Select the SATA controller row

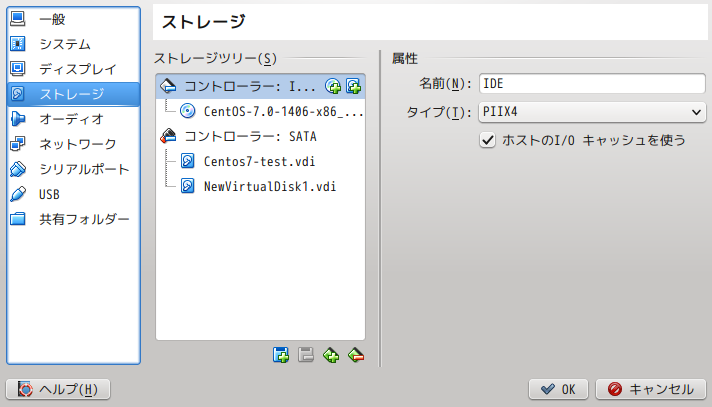260,136
